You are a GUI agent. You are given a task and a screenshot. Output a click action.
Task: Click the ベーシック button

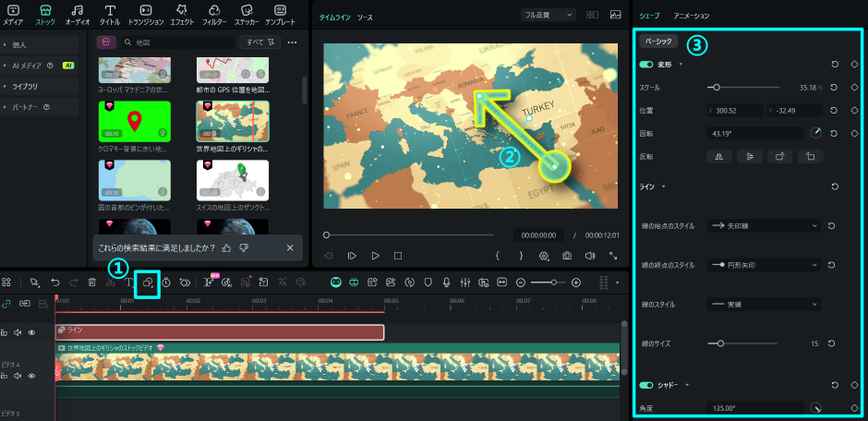point(659,42)
